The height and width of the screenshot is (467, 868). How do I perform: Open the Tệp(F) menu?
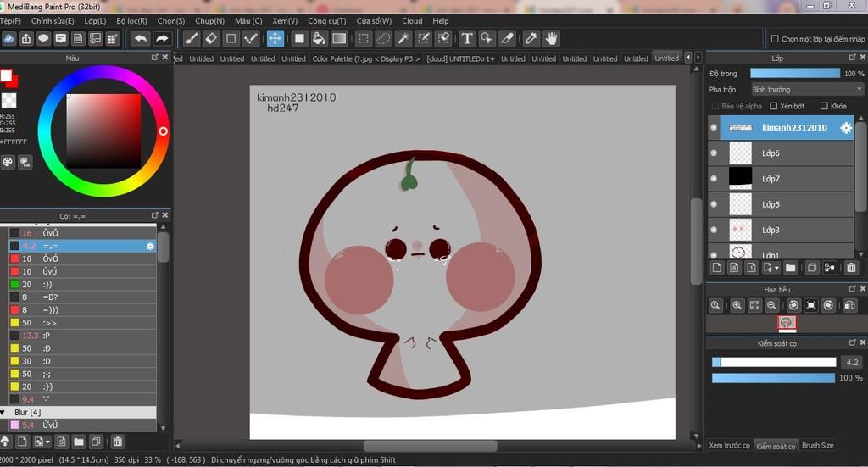(x=10, y=21)
